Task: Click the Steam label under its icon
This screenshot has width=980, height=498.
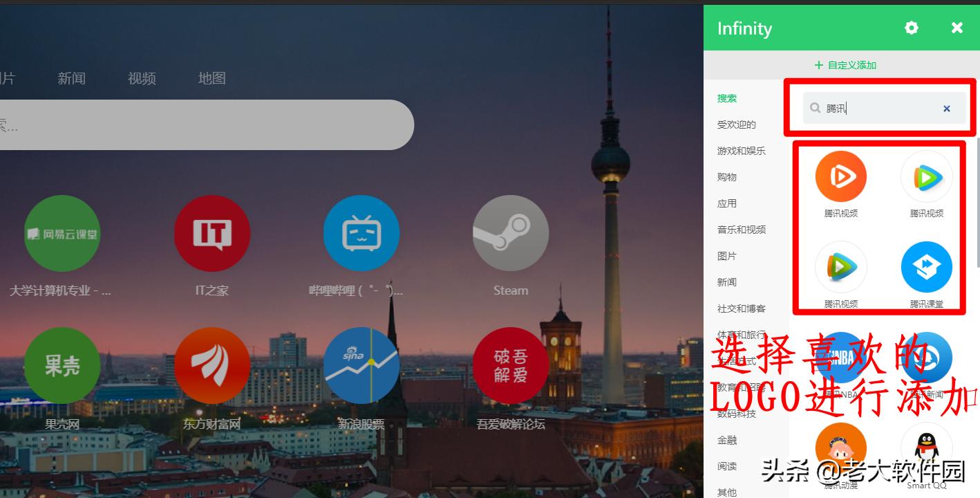Action: (x=511, y=290)
